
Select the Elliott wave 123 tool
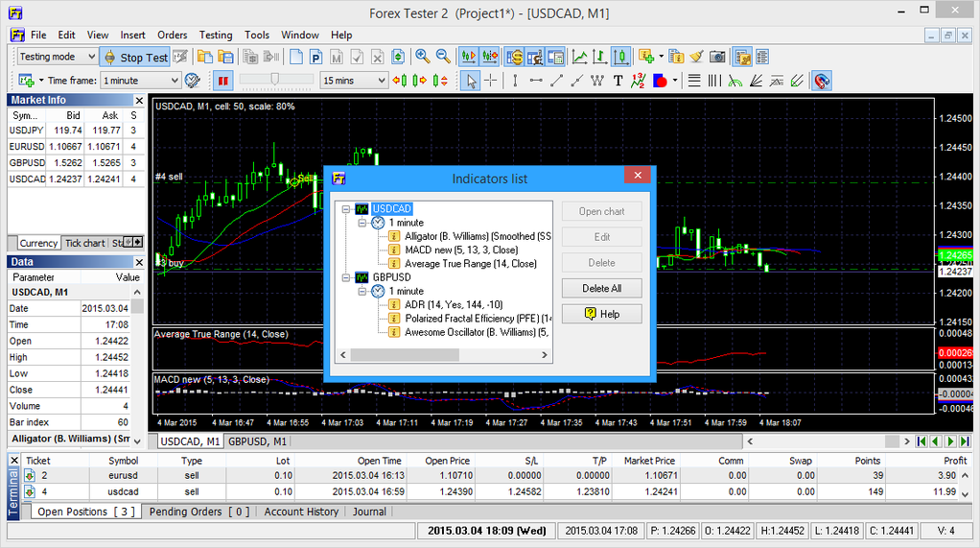[638, 81]
